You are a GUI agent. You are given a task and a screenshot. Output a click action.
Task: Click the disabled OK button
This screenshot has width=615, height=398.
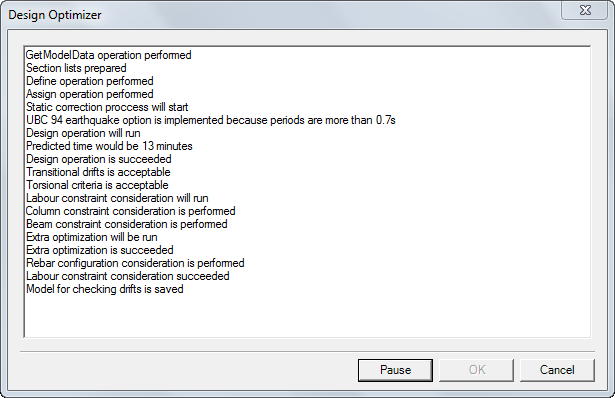coord(476,370)
